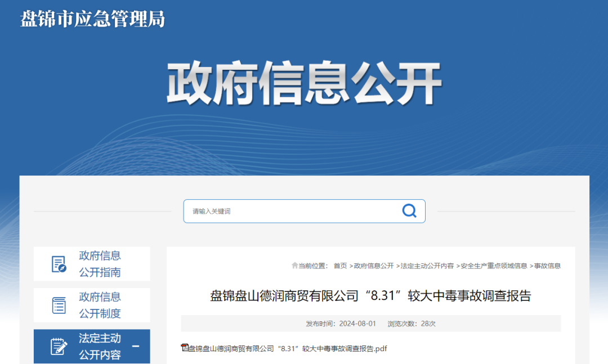
Task: Click the PDF file icon
Action: tap(184, 348)
